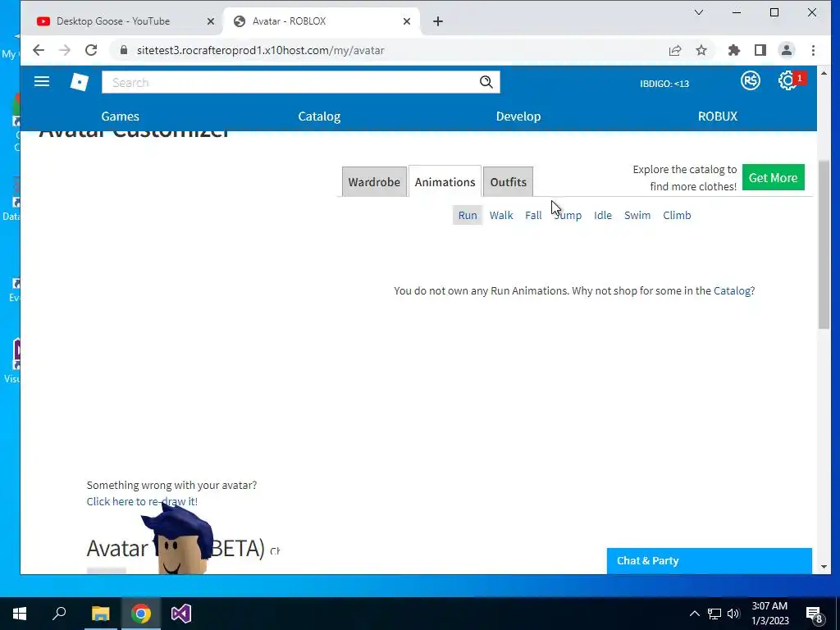Select the Jump animation category
This screenshot has height=630, width=840.
click(x=568, y=216)
